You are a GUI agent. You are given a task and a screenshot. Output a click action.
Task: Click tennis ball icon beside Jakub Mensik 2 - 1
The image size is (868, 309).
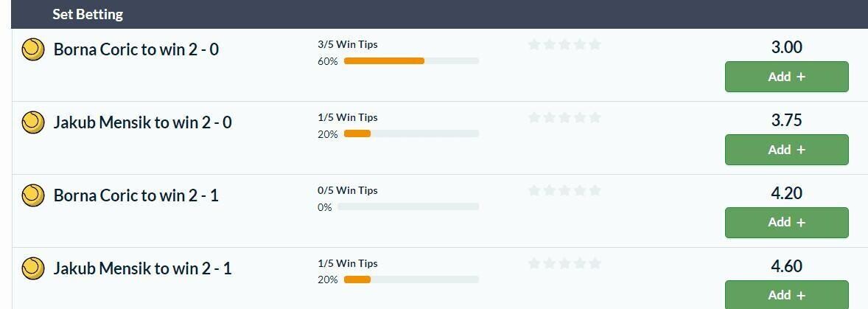(32, 268)
